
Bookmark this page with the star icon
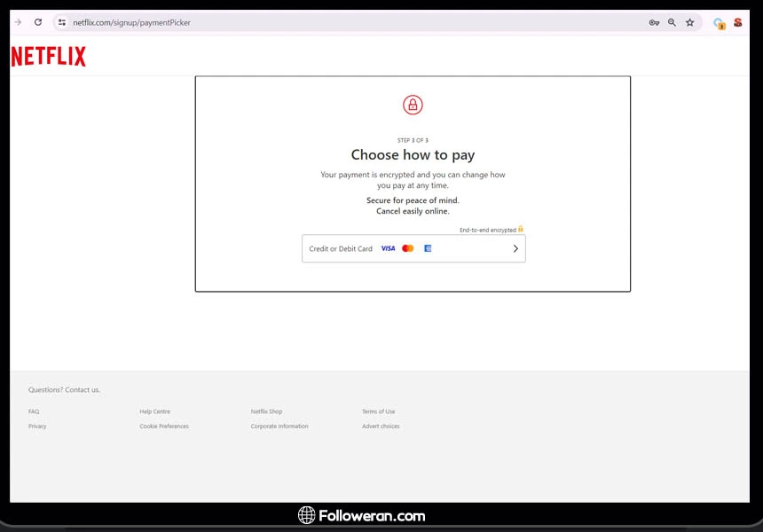pos(689,22)
